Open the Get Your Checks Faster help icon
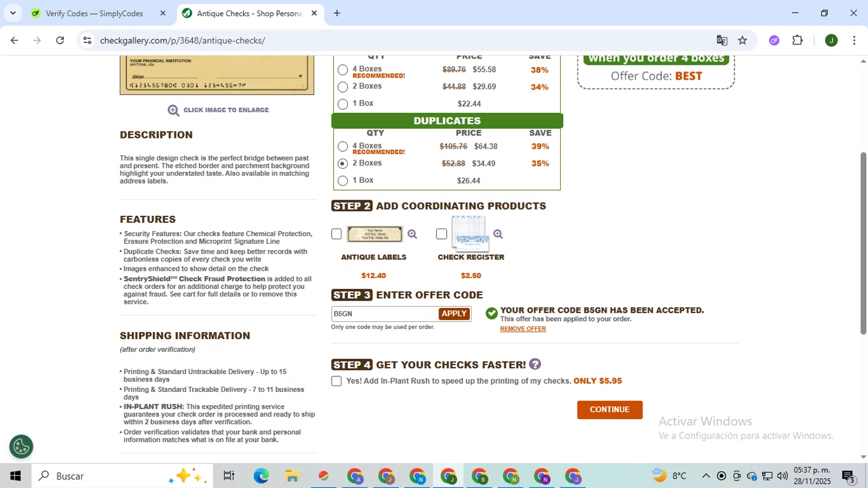 tap(535, 364)
